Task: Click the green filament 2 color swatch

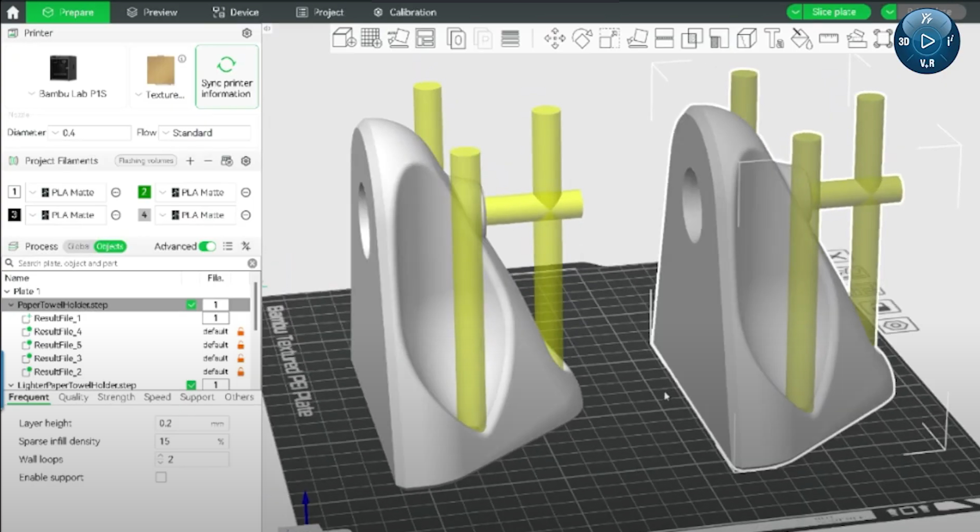Action: pyautogui.click(x=144, y=192)
